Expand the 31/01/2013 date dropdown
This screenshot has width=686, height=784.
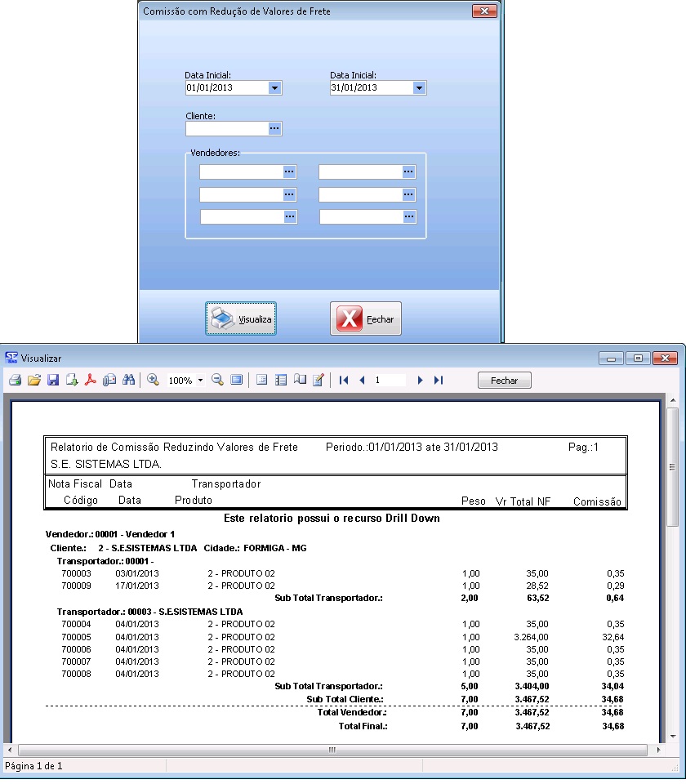pyautogui.click(x=419, y=88)
